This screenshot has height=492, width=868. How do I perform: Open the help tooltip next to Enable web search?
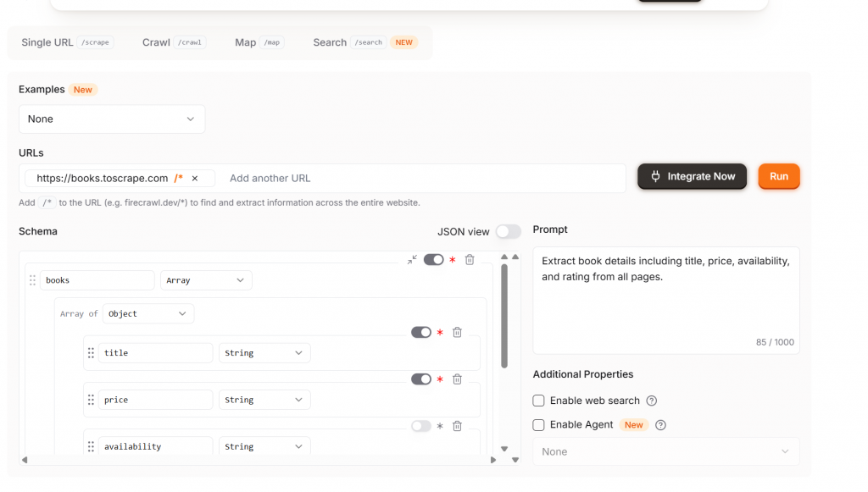click(653, 401)
